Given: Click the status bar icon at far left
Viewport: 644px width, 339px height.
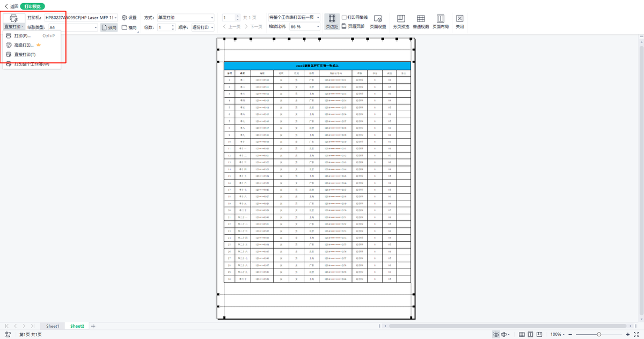Looking at the screenshot, I should [8, 334].
